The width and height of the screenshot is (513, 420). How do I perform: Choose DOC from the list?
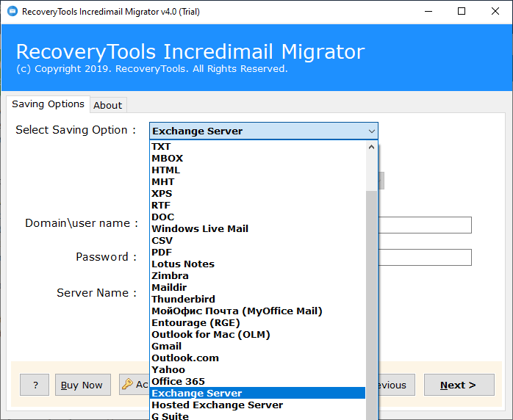257,217
